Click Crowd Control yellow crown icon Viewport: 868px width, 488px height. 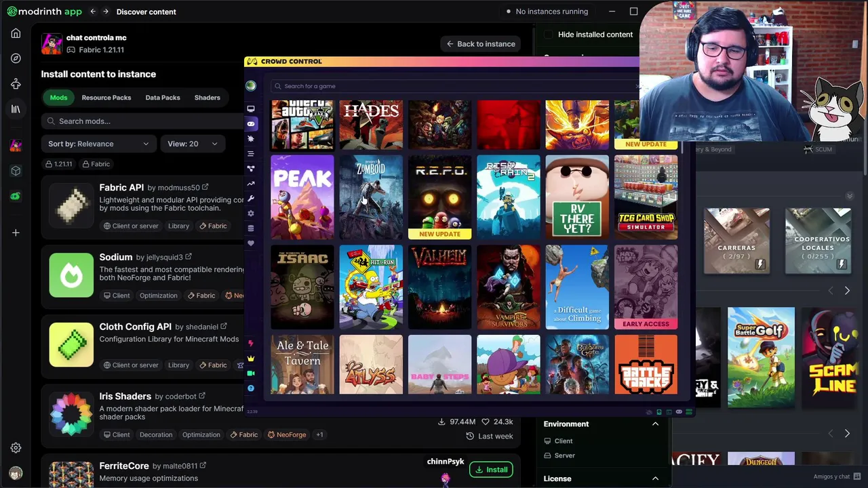(x=251, y=359)
